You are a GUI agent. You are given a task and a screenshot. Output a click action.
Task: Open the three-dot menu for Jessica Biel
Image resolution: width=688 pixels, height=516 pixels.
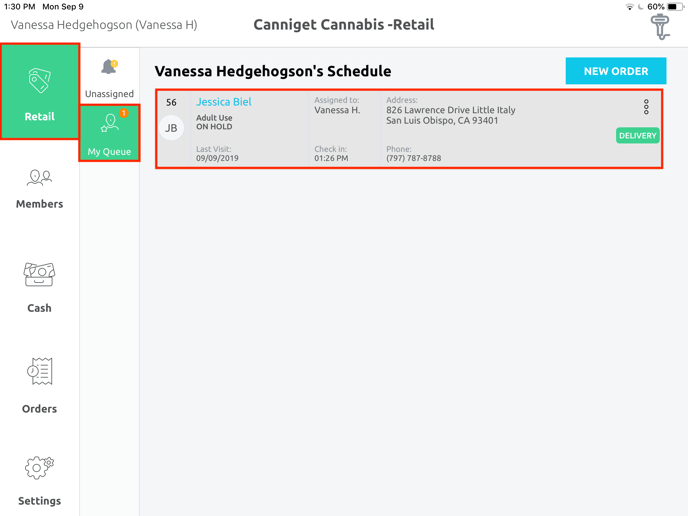click(x=646, y=107)
